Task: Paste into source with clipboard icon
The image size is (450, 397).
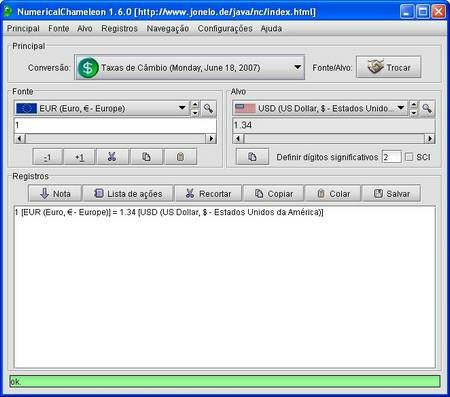Action: tap(181, 157)
